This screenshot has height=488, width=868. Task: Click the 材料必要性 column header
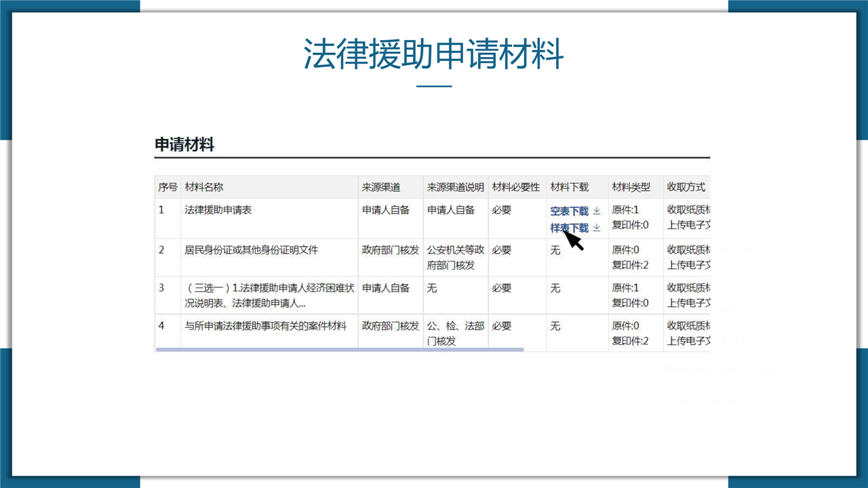(515, 187)
